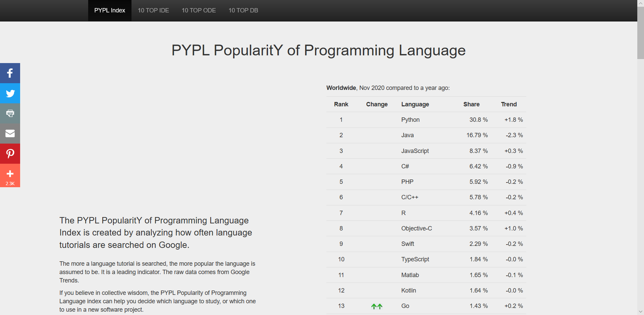The width and height of the screenshot is (644, 315).
Task: Click rank number 13 cell
Action: pyautogui.click(x=341, y=306)
